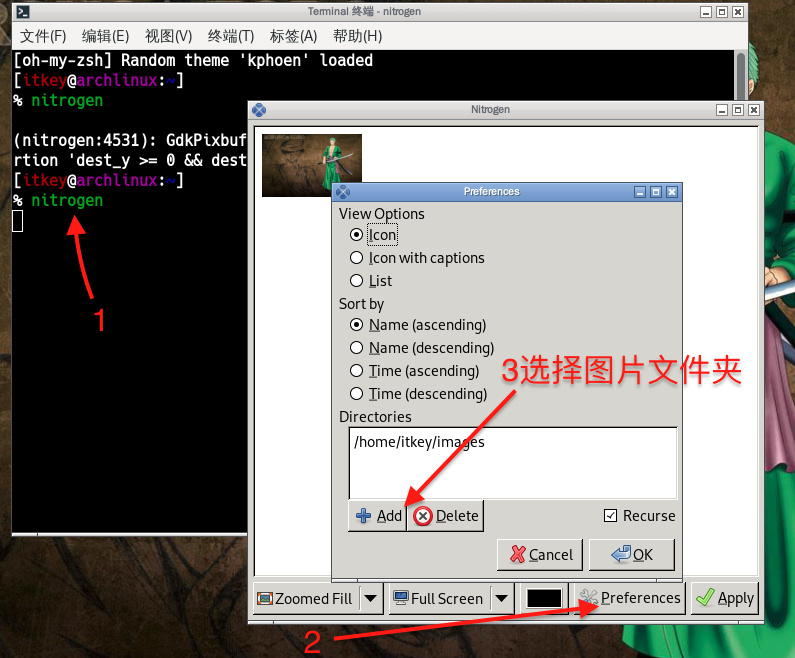The image size is (795, 658).
Task: Maximize the Preferences dialog
Action: point(656,192)
